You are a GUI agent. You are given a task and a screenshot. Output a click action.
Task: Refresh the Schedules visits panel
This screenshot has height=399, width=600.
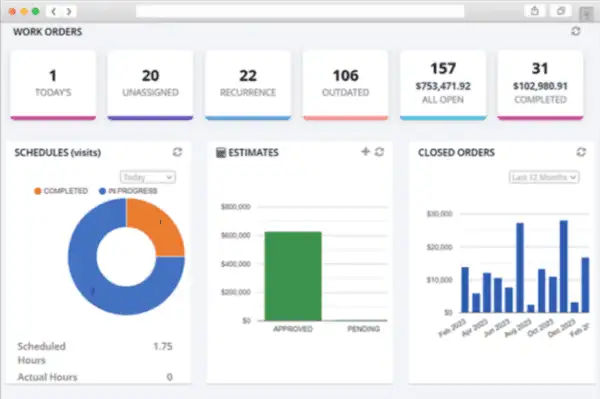click(x=177, y=152)
